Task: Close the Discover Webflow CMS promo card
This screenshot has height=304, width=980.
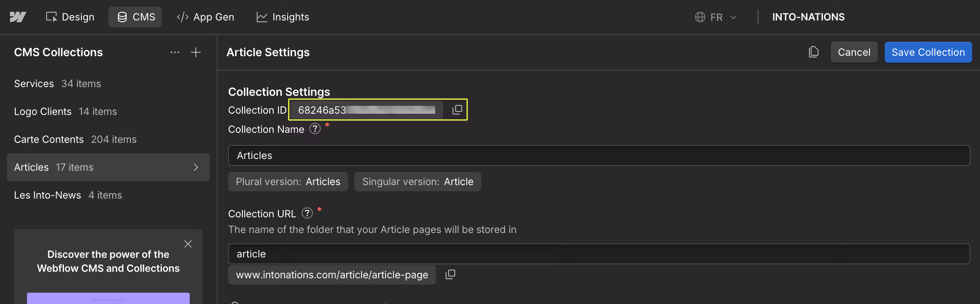Action: (x=188, y=244)
